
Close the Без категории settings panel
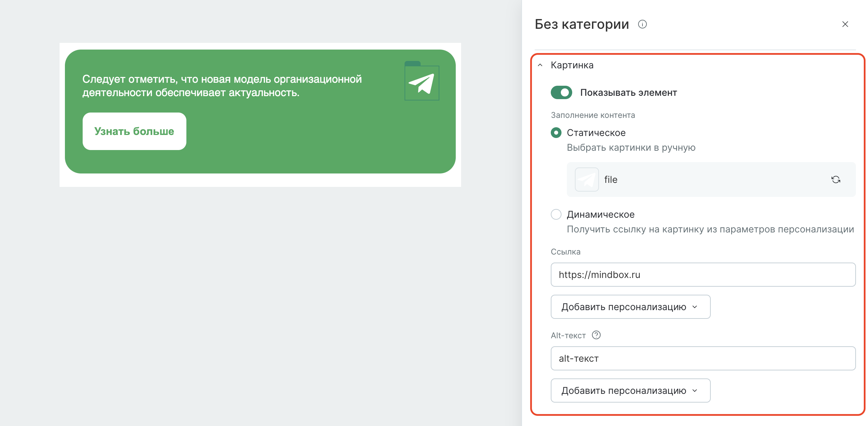[x=845, y=24]
